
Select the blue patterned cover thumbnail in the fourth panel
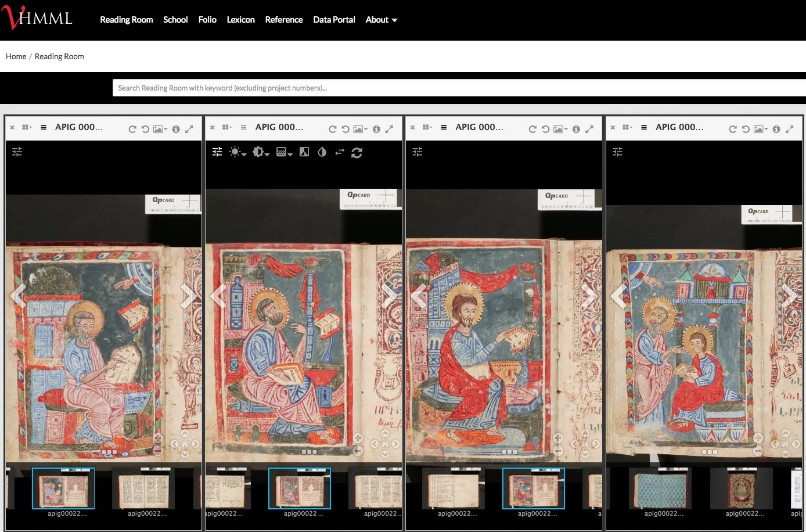click(660, 488)
